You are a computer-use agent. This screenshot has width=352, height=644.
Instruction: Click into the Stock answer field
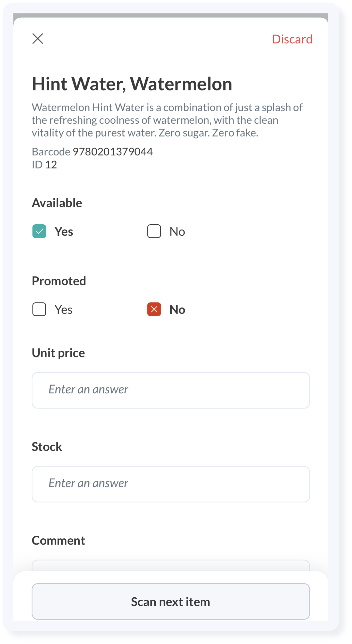171,484
